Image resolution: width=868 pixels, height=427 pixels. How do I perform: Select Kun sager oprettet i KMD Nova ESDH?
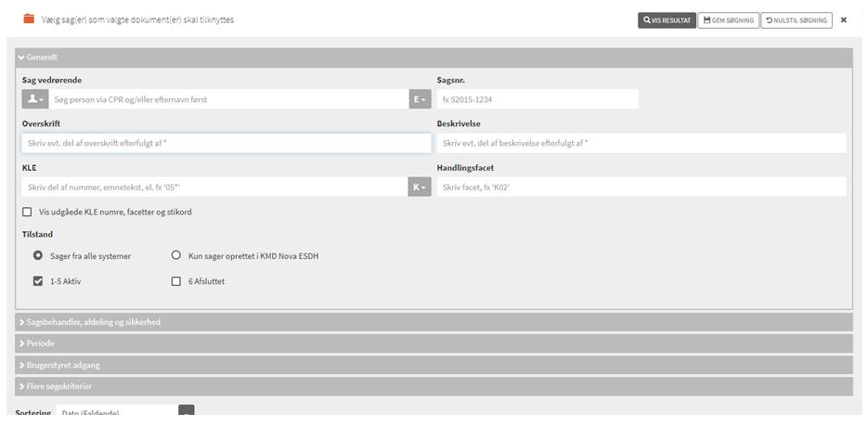pos(176,255)
